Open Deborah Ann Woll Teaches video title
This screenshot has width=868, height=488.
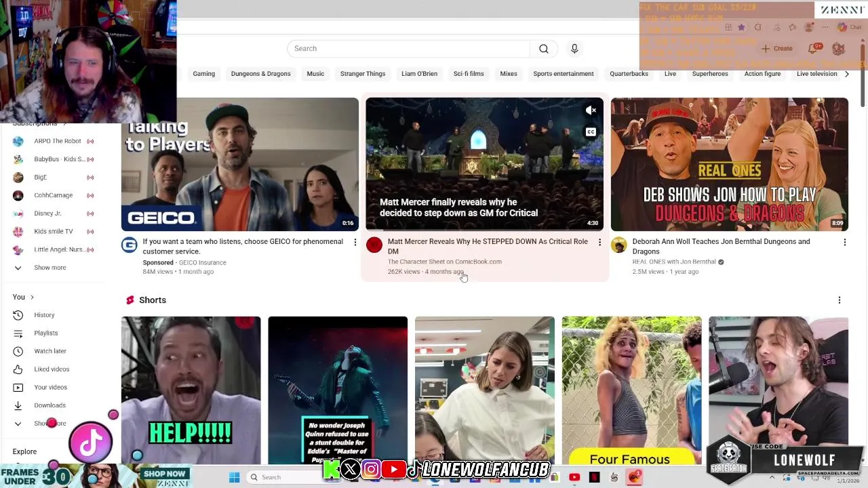[x=721, y=246]
